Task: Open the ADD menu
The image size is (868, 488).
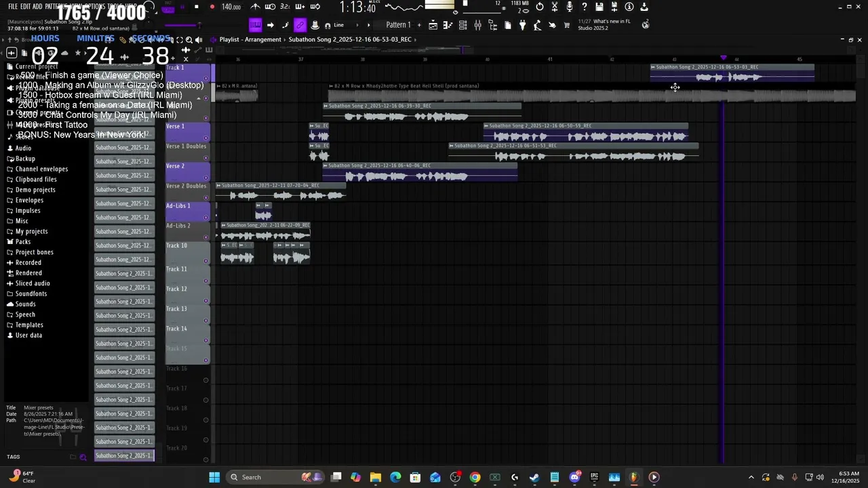Action: 37,7
